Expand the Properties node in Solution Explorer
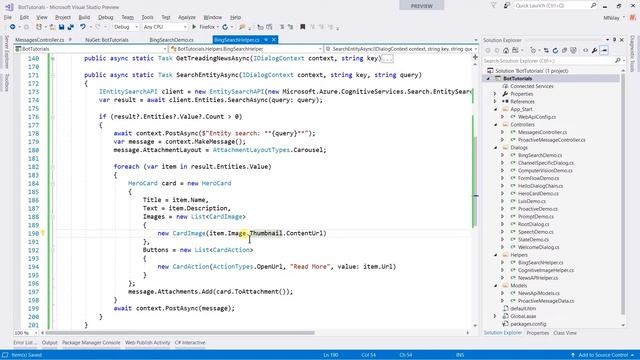 pyautogui.click(x=495, y=94)
